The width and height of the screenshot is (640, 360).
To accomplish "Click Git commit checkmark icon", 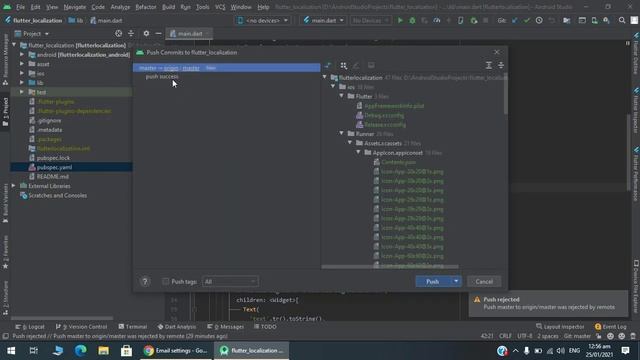I will 527,20.
